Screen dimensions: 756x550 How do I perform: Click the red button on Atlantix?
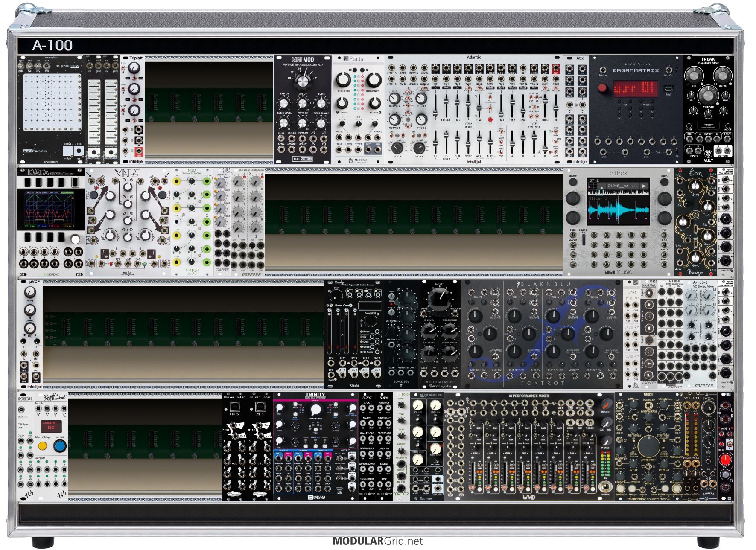(490, 120)
